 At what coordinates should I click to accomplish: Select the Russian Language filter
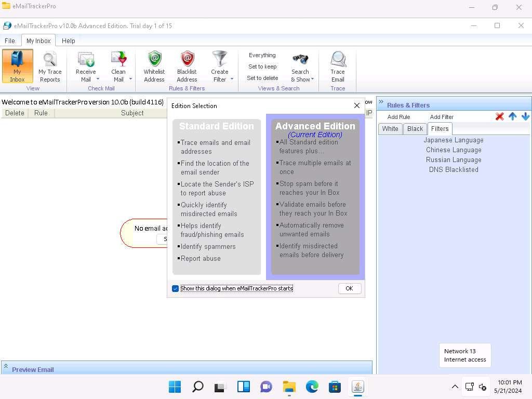(454, 160)
